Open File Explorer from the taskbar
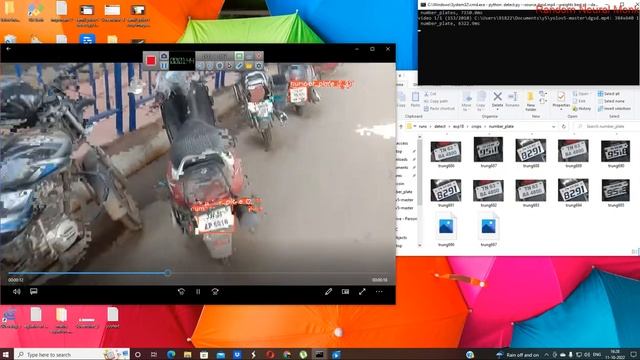640x360 pixels. 187,354
